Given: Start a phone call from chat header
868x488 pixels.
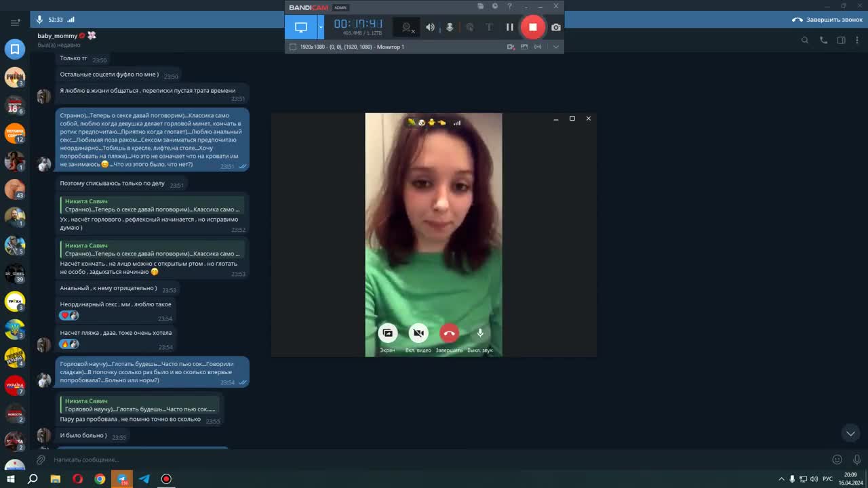Looking at the screenshot, I should click(x=823, y=40).
